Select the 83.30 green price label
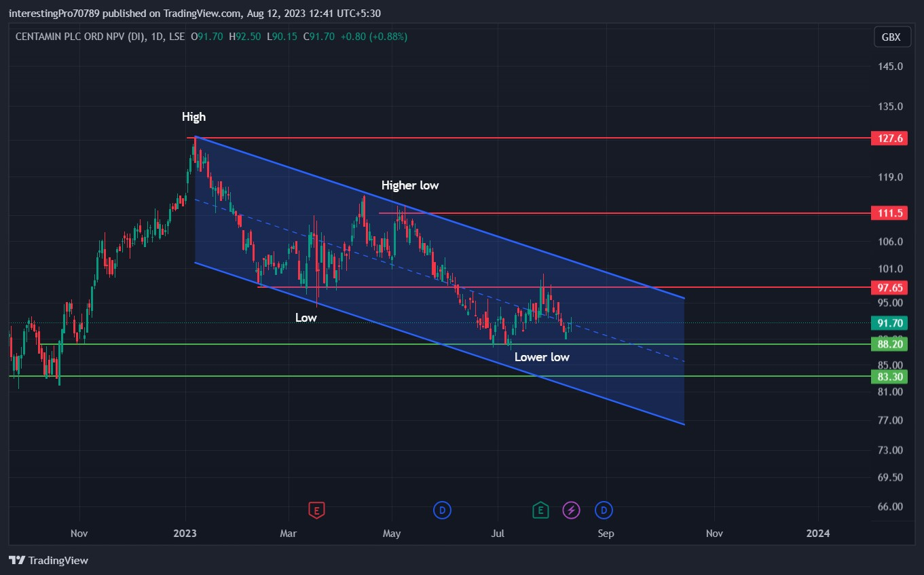This screenshot has width=924, height=575. (890, 376)
